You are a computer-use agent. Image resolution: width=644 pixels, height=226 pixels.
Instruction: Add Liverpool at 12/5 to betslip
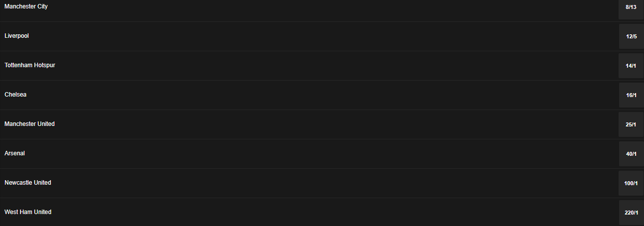631,36
